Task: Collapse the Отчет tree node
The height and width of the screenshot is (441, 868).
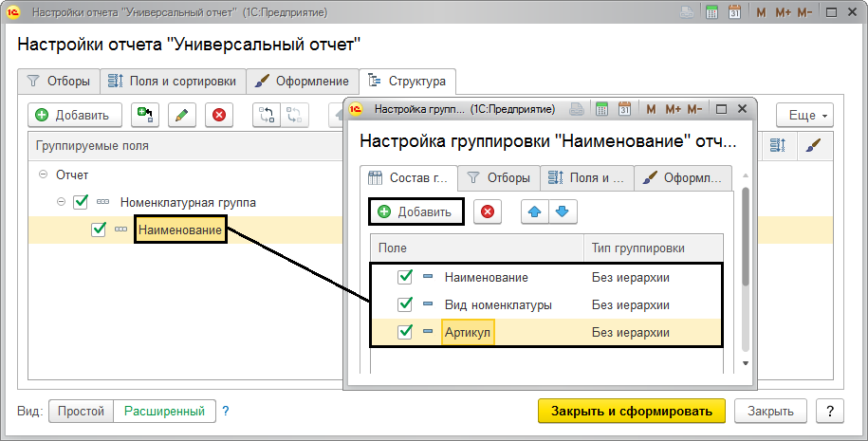Action: pyautogui.click(x=43, y=175)
